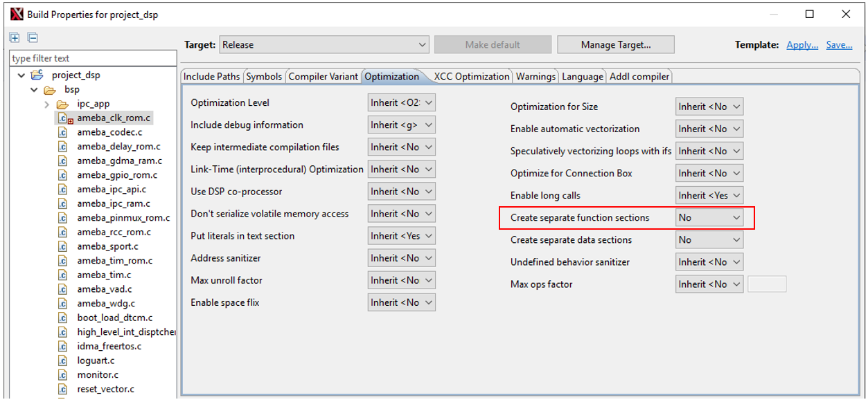Click the reset_vector.c file icon
Image resolution: width=868 pixels, height=402 pixels.
coord(62,389)
